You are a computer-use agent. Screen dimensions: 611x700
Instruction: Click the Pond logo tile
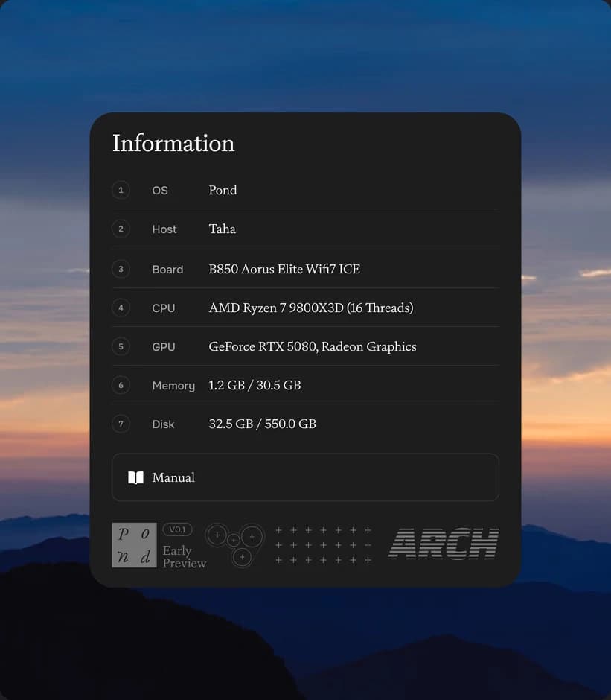134,545
